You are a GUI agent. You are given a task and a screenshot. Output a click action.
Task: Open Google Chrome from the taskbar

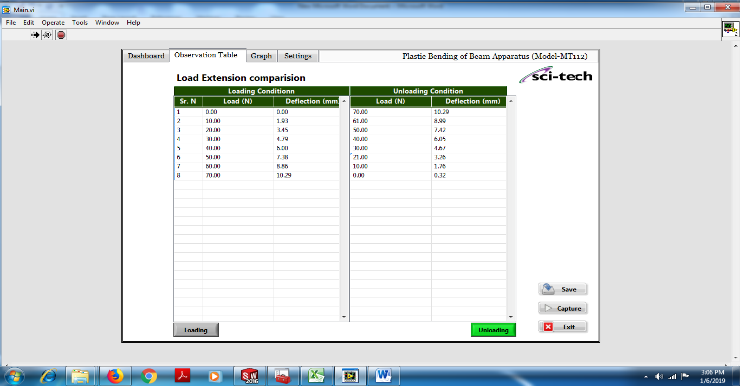pyautogui.click(x=149, y=376)
